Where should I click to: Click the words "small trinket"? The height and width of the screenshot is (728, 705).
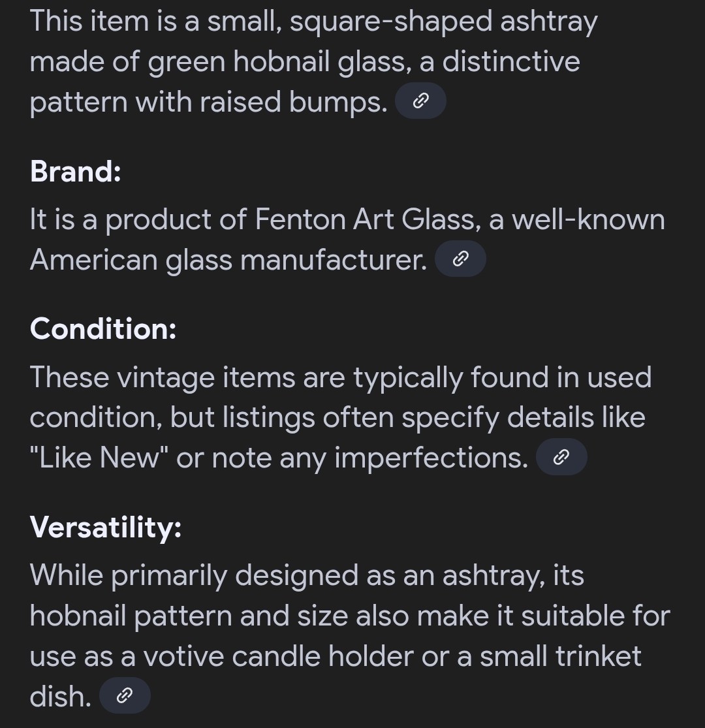coord(561,656)
